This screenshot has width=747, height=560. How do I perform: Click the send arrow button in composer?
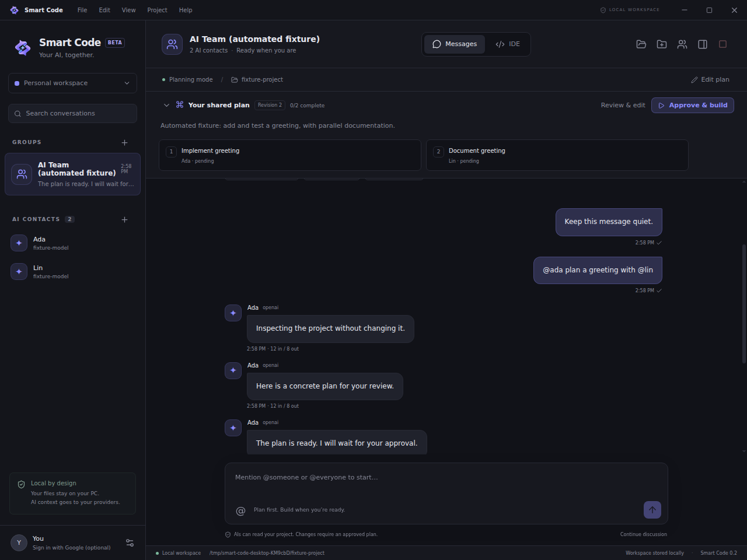pyautogui.click(x=652, y=510)
